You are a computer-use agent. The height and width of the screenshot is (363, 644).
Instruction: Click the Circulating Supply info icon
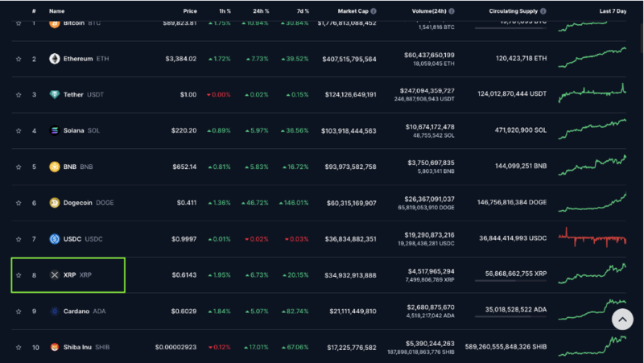(543, 11)
